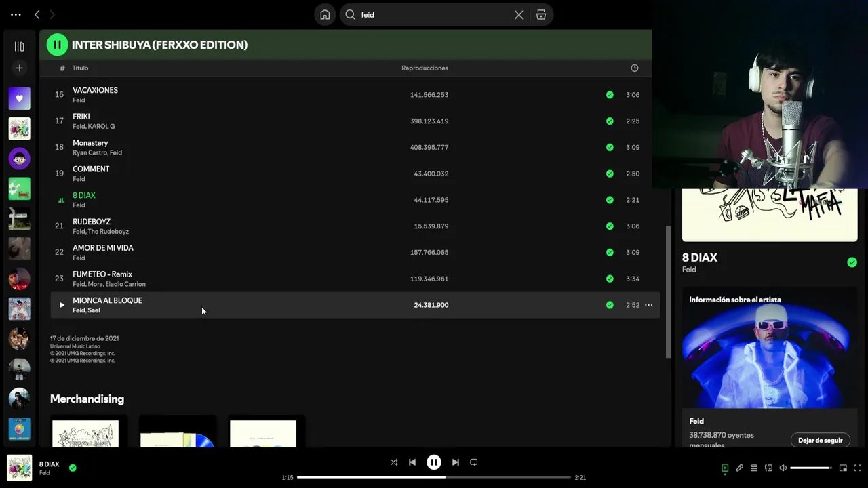Open now-playing album cover in bottom bar
Viewport: 868px width, 488px height.
click(19, 468)
